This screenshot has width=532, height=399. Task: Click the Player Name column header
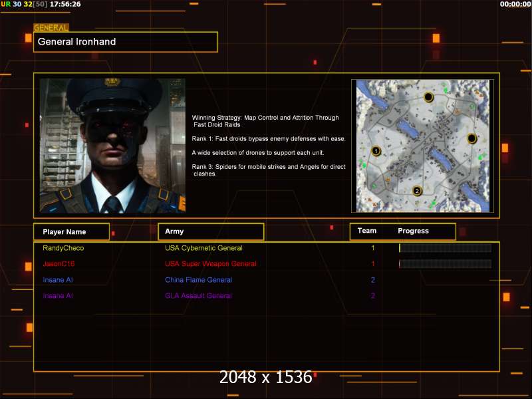coord(72,231)
